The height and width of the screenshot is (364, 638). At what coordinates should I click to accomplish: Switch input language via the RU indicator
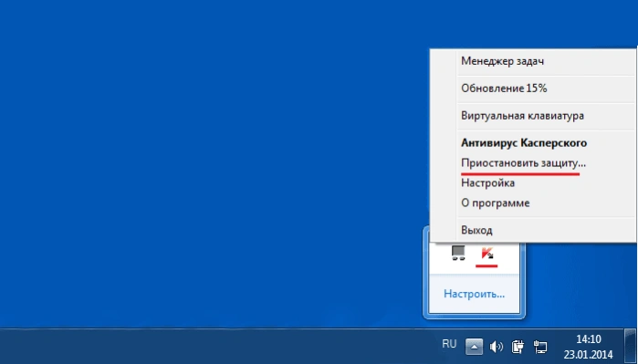pos(449,344)
